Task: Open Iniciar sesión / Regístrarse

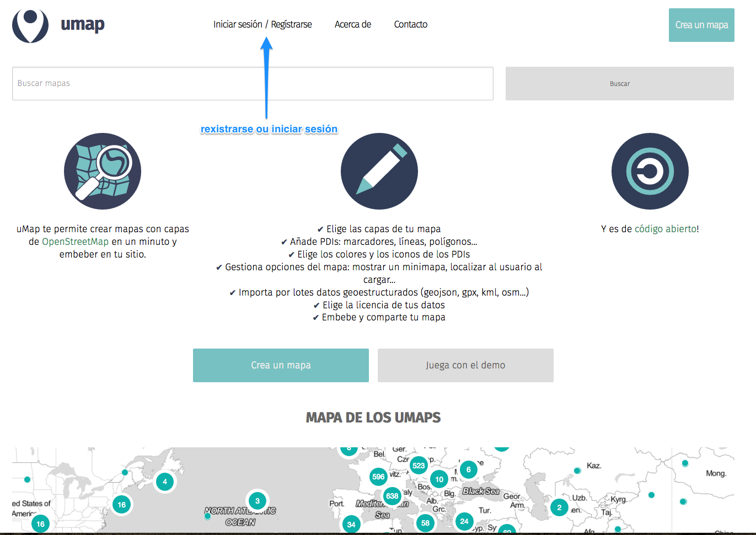Action: 263,24
